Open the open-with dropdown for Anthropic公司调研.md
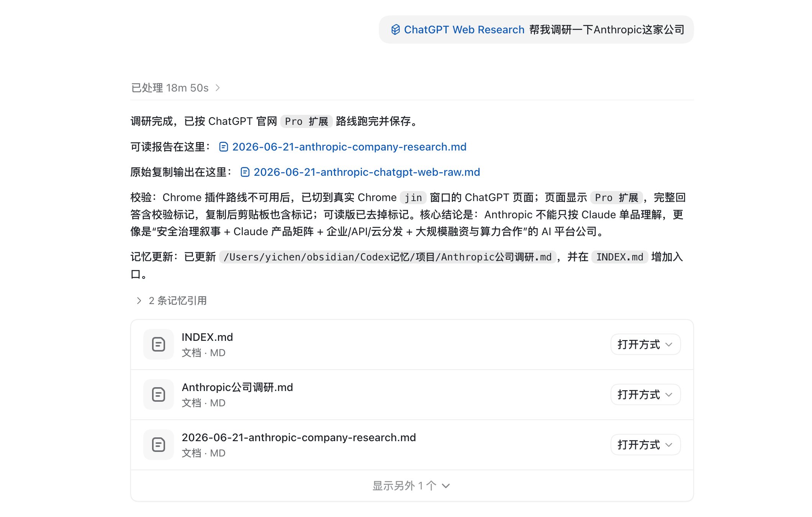The height and width of the screenshot is (517, 812). 645,394
